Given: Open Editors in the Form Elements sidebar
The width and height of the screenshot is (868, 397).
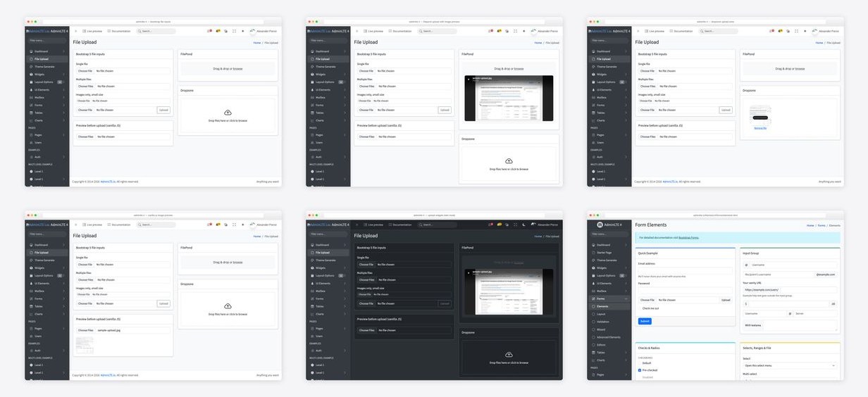Looking at the screenshot, I should pyautogui.click(x=609, y=345).
